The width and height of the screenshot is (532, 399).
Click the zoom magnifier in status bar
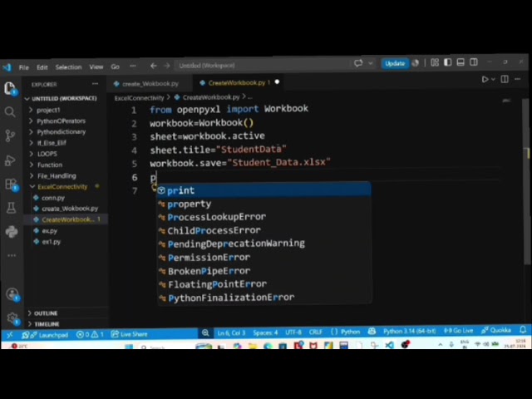click(x=205, y=333)
